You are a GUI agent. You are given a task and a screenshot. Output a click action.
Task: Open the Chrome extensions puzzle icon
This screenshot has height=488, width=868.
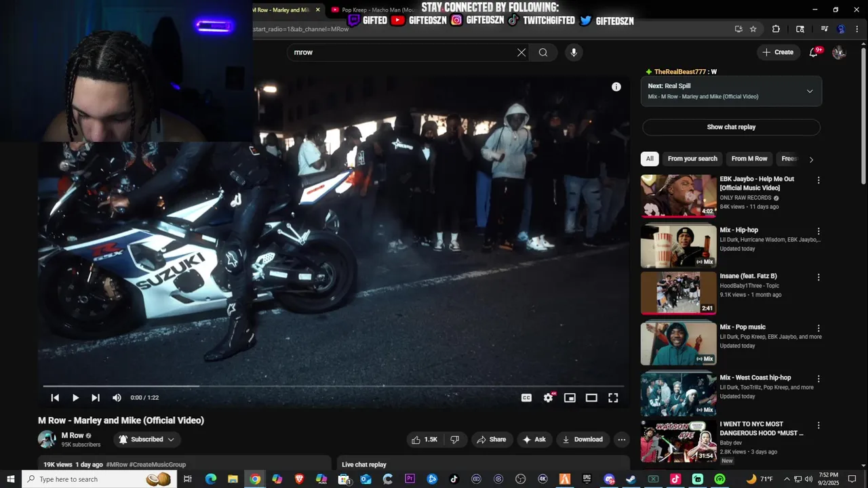[x=776, y=29]
